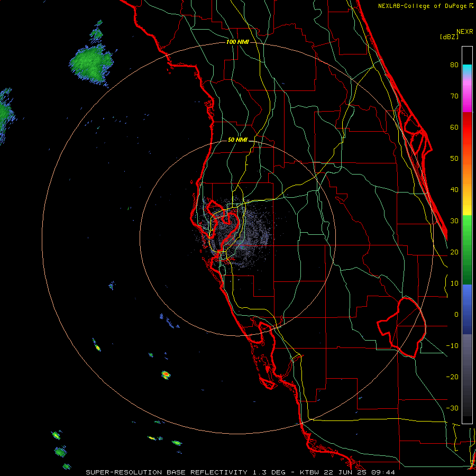Click the NEXLAB-College of DuPage title text
This screenshot has height=476, width=476.
coord(426,6)
